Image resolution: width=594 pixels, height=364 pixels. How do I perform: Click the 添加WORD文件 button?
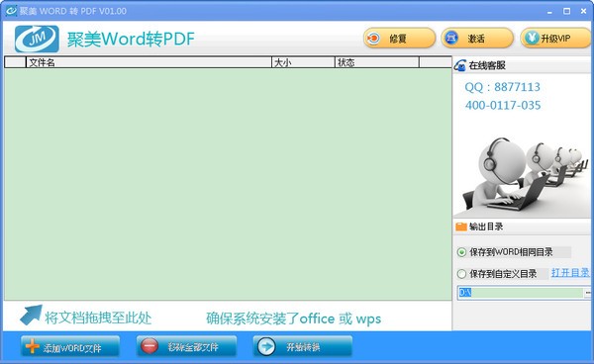tap(70, 346)
